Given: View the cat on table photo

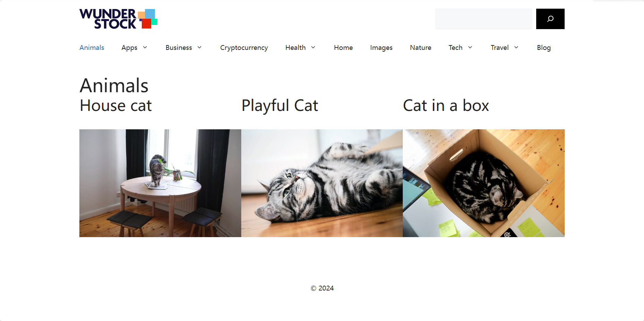Looking at the screenshot, I should (160, 183).
